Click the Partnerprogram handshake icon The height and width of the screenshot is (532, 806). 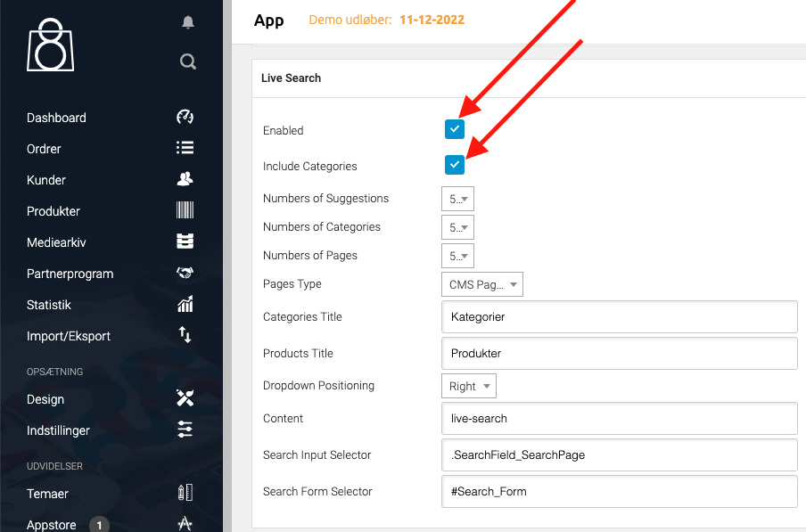point(185,273)
